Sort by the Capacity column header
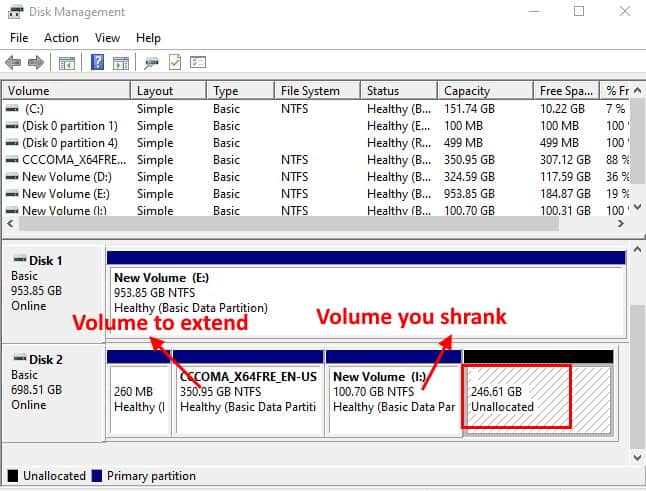 (485, 91)
